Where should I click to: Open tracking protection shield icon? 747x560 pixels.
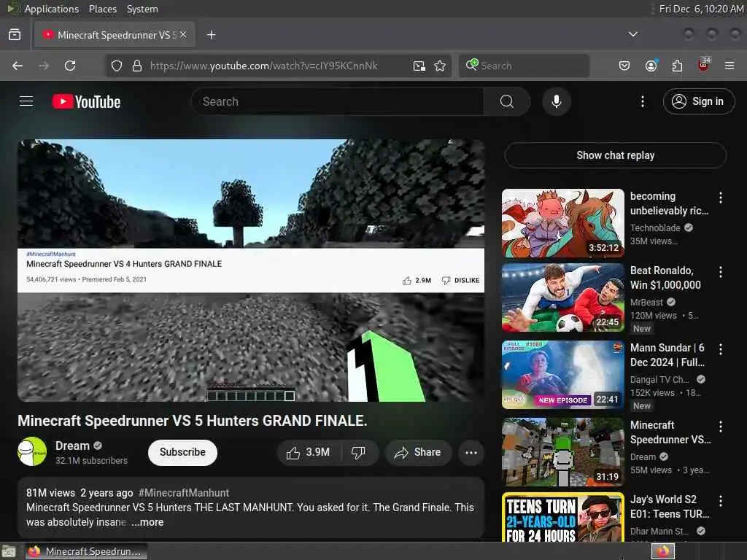coord(117,66)
